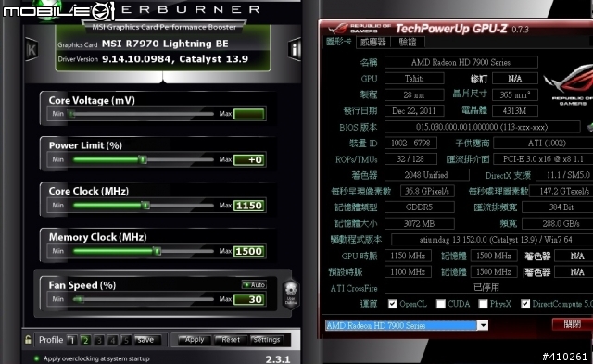Click the Fan Speed slider handle

click(78, 299)
